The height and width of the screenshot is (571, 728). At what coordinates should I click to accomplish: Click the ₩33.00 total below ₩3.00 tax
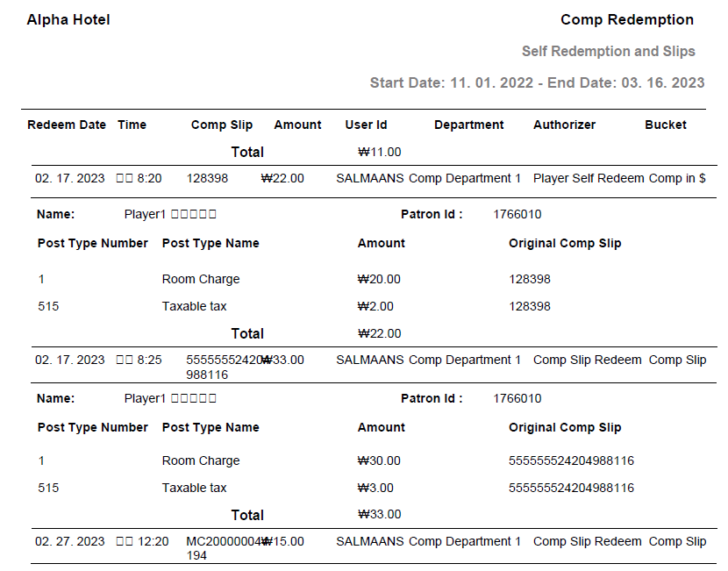click(379, 515)
